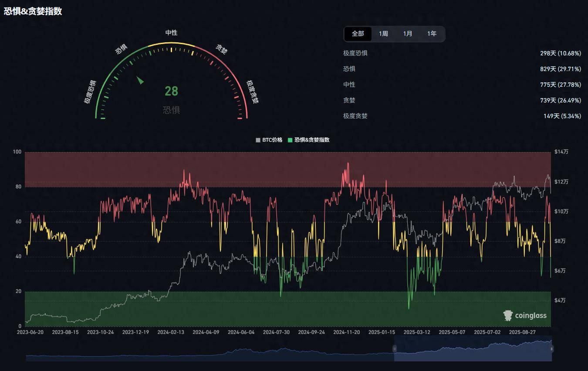588x371 pixels.
Task: Click the 298天 (10.68%) extreme fear stat
Action: click(560, 53)
